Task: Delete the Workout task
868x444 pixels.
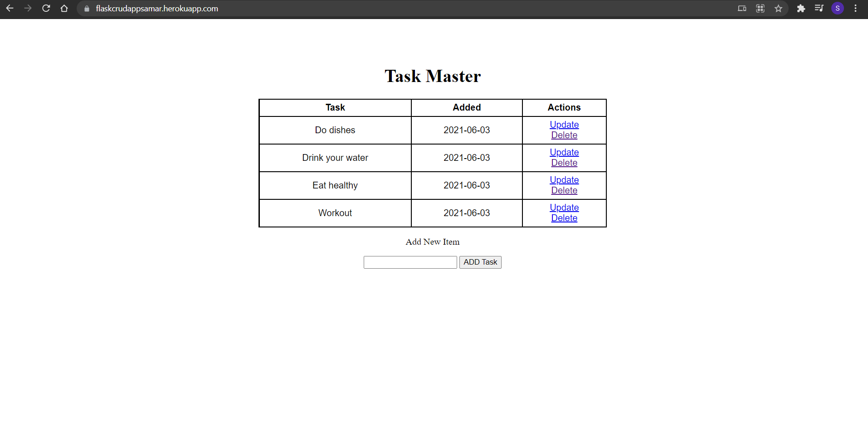Action: point(564,218)
